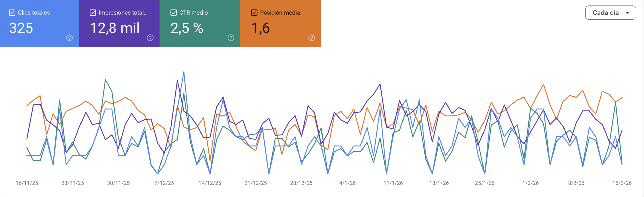Select the orange Posición media metric card
644x197 pixels.
[280, 23]
